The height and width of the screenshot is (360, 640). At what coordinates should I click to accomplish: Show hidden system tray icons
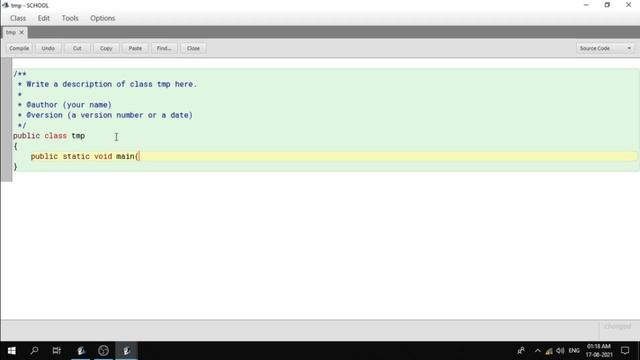[538, 351]
